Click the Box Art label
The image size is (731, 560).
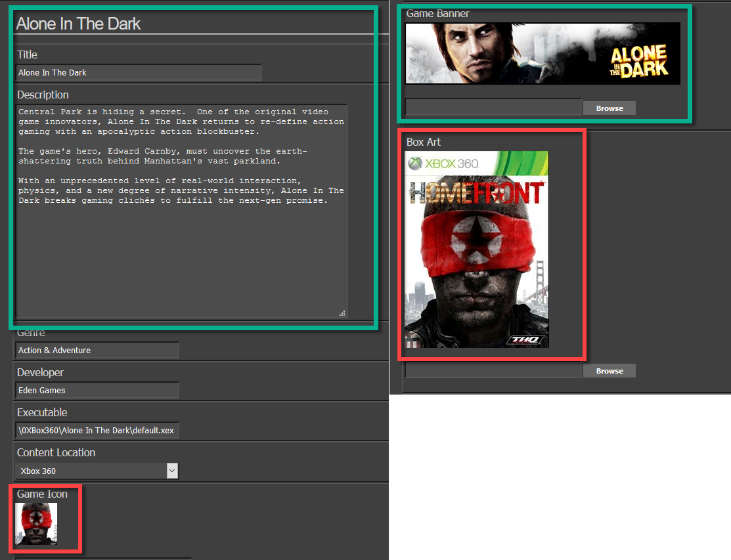[424, 142]
